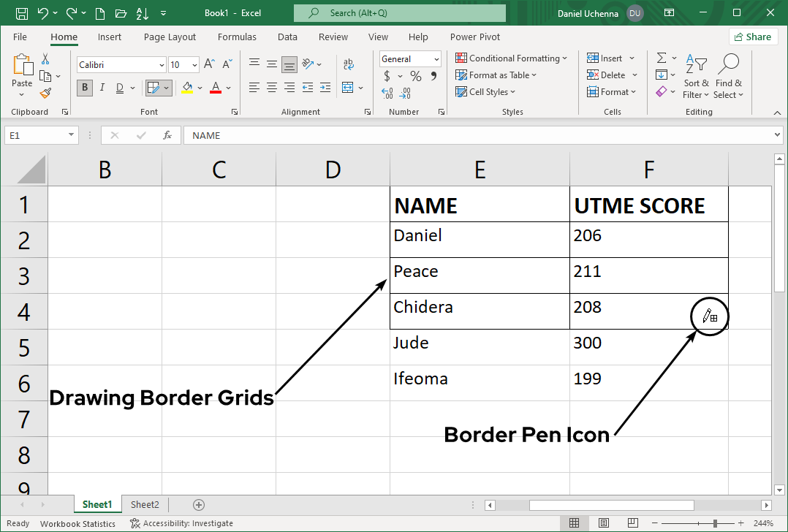Click the Center alignment icon

point(271,88)
